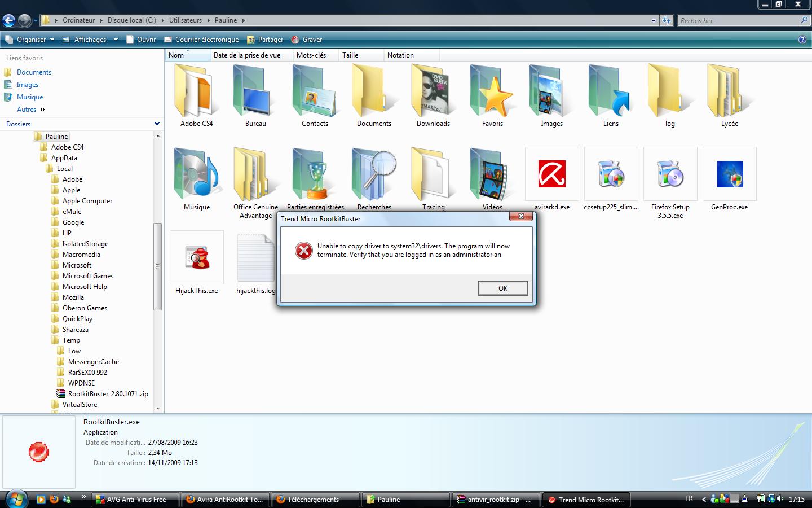Image resolution: width=812 pixels, height=508 pixels.
Task: Select hijackthis.log text file
Action: (255, 257)
